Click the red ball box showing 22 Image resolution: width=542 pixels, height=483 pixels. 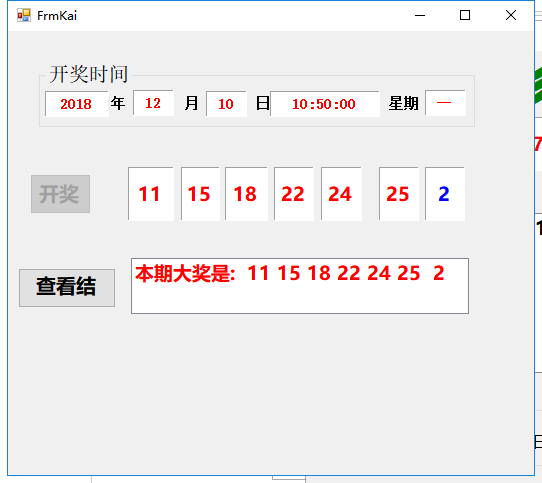tap(294, 194)
